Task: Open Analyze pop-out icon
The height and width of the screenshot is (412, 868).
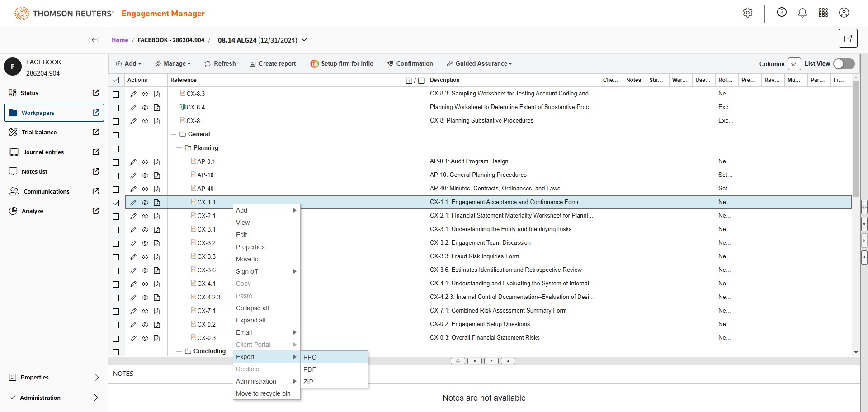Action: tap(96, 211)
